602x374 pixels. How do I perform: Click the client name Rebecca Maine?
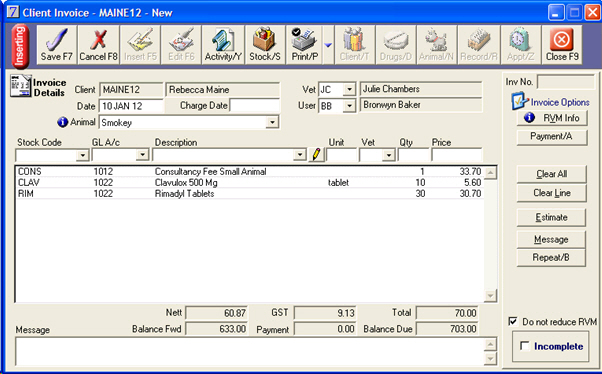(x=223, y=89)
